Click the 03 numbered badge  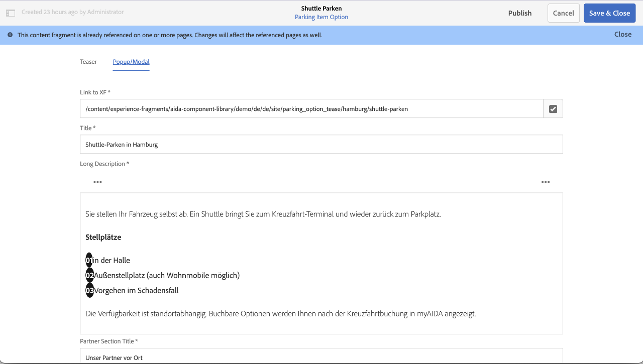click(89, 291)
